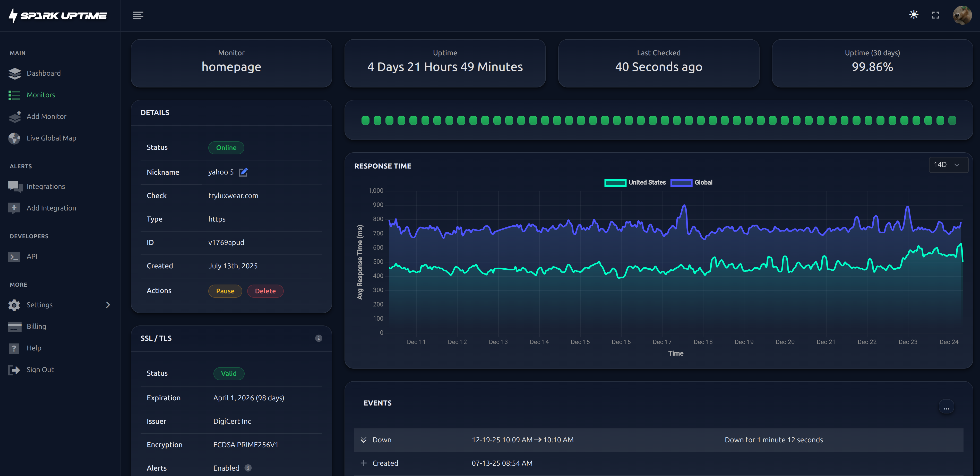Click Sign Out in the sidebar

pos(40,369)
